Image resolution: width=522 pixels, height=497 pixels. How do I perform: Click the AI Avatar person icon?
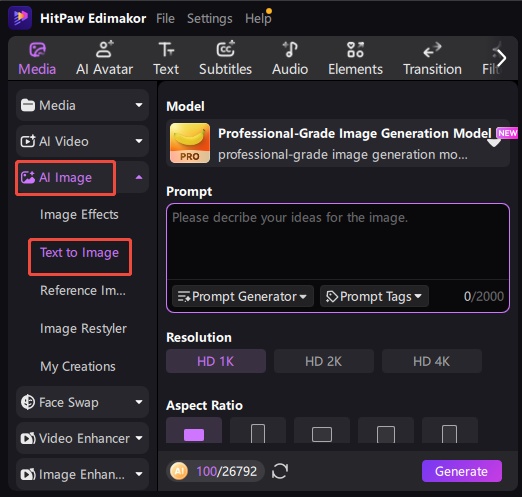click(105, 49)
